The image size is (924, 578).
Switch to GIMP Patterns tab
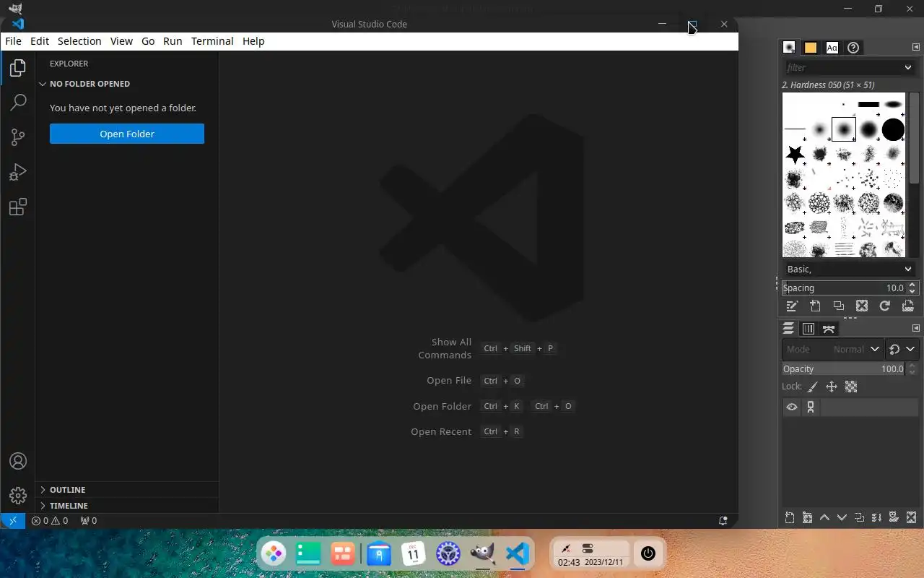(x=811, y=48)
